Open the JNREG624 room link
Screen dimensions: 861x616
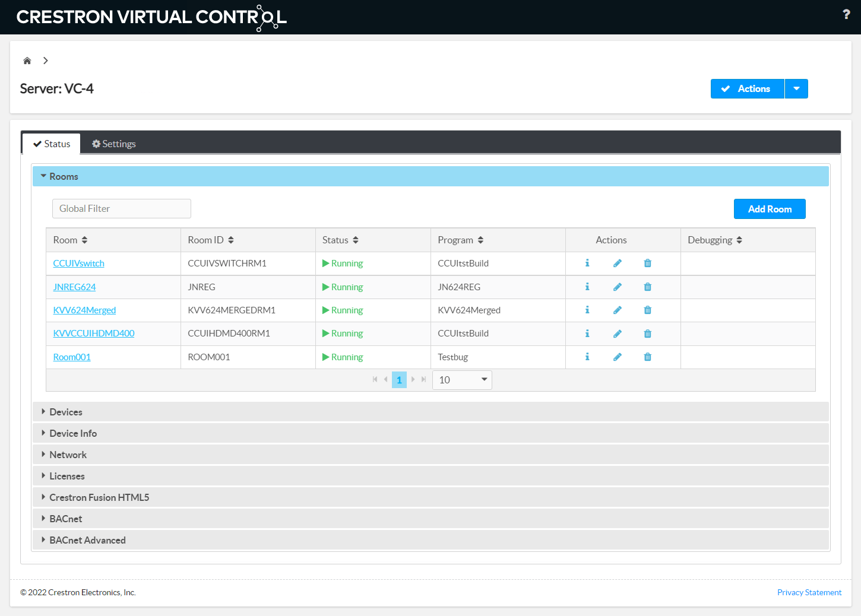[x=74, y=287]
